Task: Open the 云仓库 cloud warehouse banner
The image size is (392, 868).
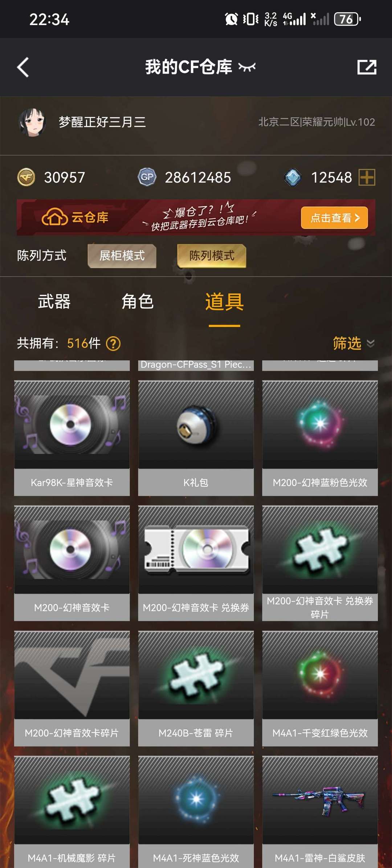Action: tap(196, 218)
